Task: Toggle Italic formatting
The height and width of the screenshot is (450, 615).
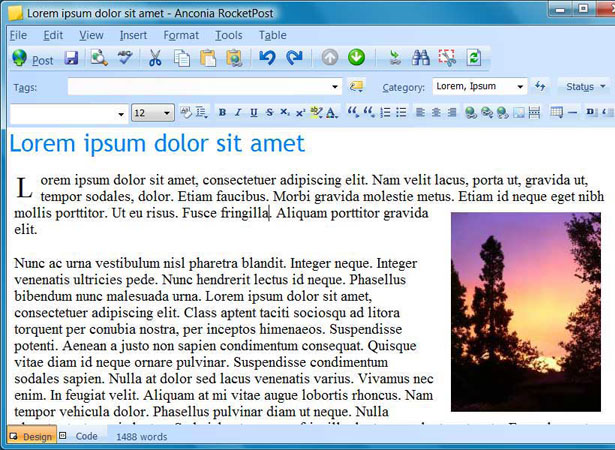Action: pyautogui.click(x=238, y=113)
